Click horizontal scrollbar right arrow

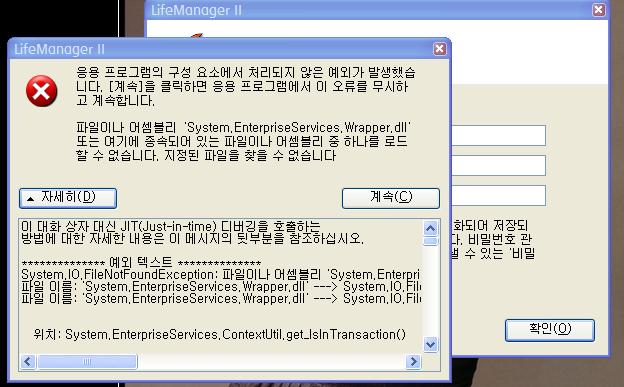pos(413,362)
